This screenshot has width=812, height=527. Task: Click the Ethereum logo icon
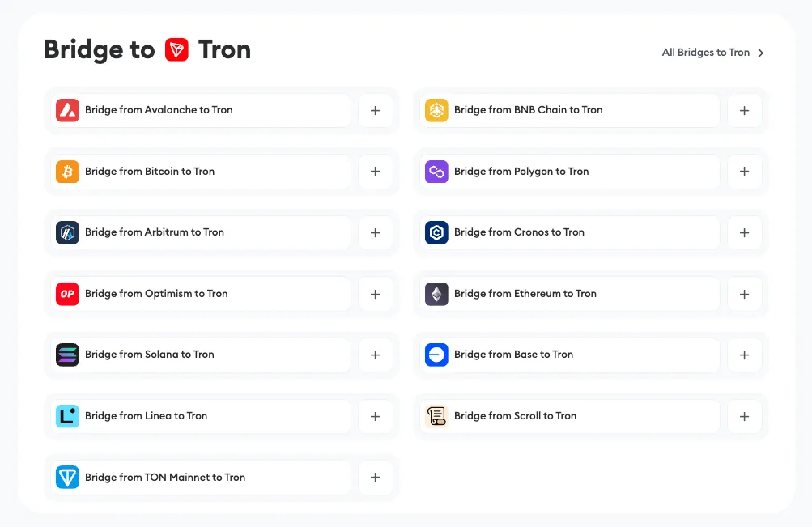click(x=436, y=294)
